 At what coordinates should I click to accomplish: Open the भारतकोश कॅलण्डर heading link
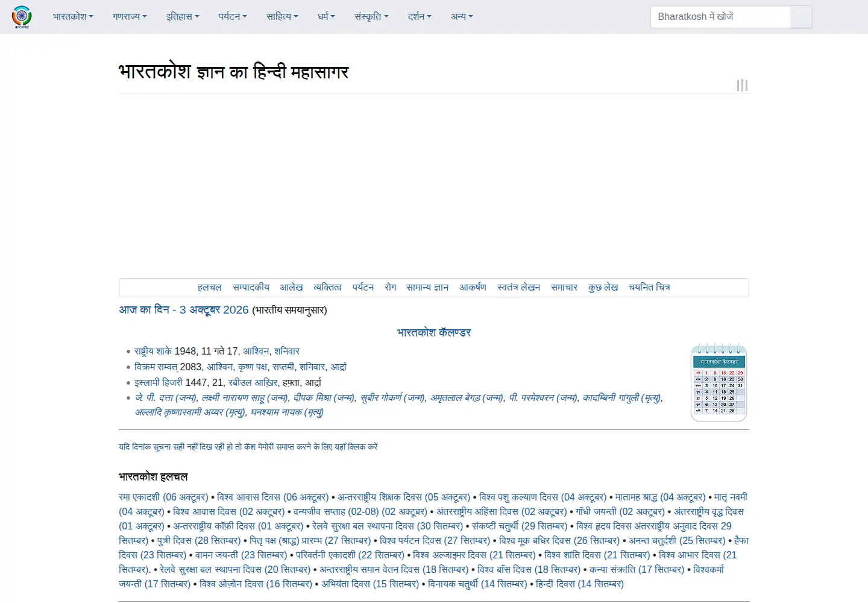click(434, 333)
